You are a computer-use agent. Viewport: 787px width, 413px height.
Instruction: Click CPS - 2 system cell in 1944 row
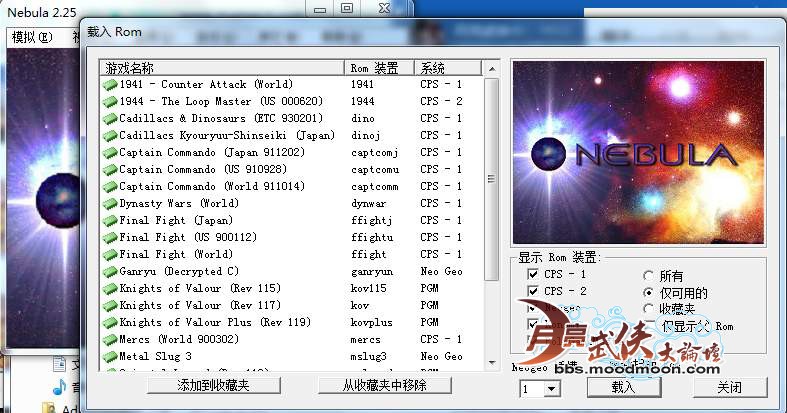442,101
